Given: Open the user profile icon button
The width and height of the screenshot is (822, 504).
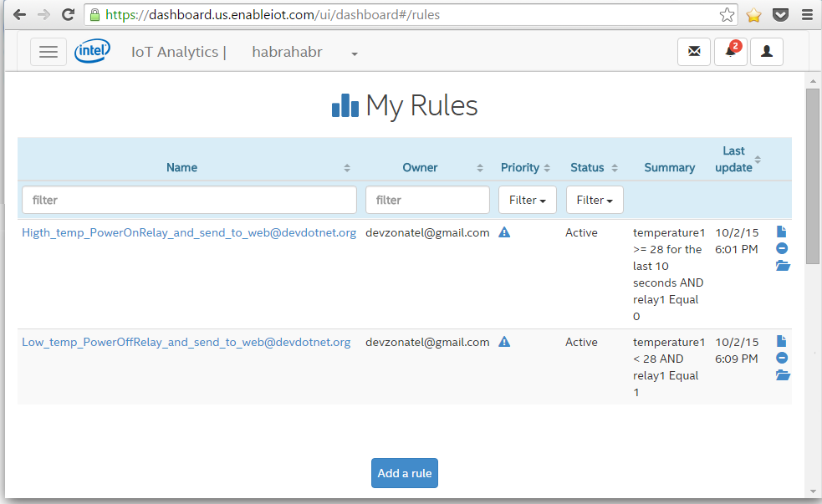Looking at the screenshot, I should pos(767,51).
